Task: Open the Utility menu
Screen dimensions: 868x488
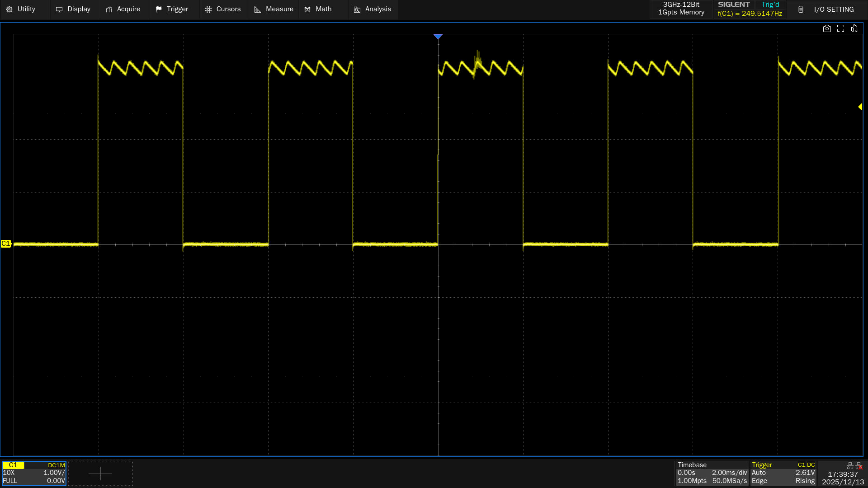Action: tap(21, 9)
